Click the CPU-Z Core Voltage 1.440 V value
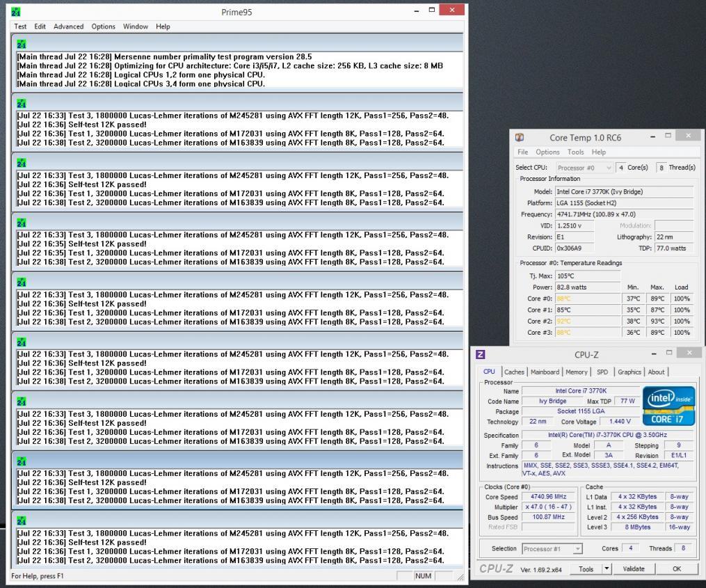Viewport: 706px width, 588px height. [620, 422]
